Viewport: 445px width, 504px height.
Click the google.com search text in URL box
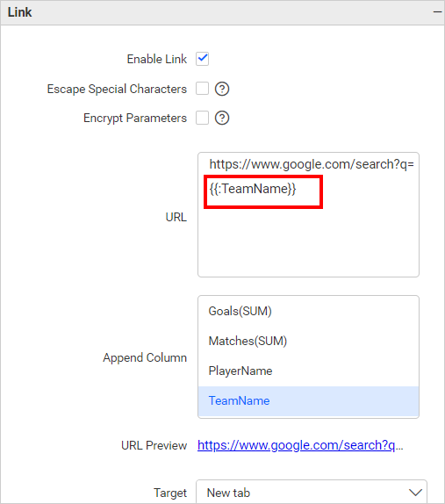pyautogui.click(x=312, y=164)
